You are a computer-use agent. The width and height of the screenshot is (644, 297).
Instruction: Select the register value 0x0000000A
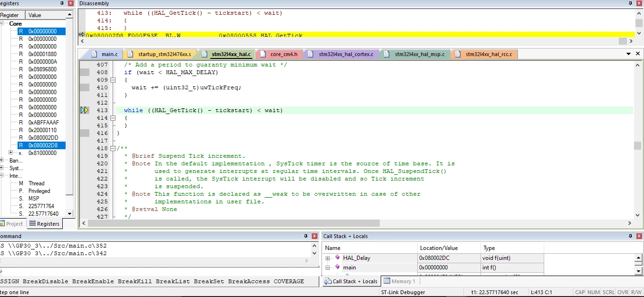click(x=42, y=62)
